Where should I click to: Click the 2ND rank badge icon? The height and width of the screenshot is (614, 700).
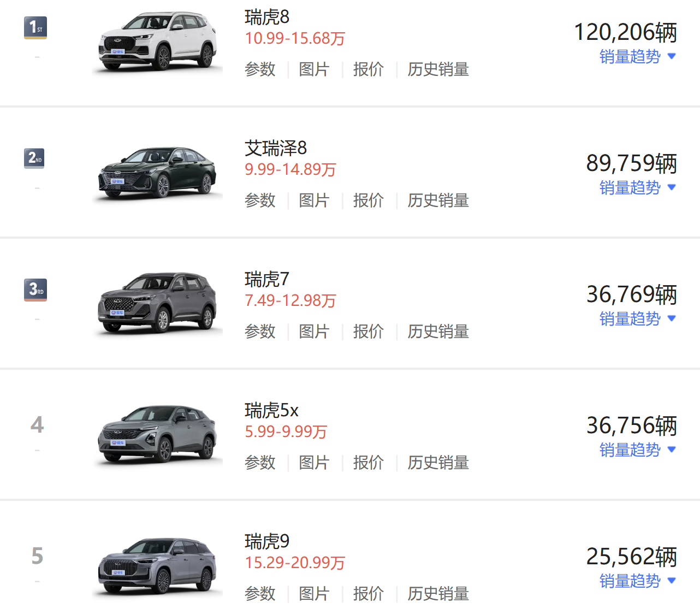pyautogui.click(x=34, y=158)
